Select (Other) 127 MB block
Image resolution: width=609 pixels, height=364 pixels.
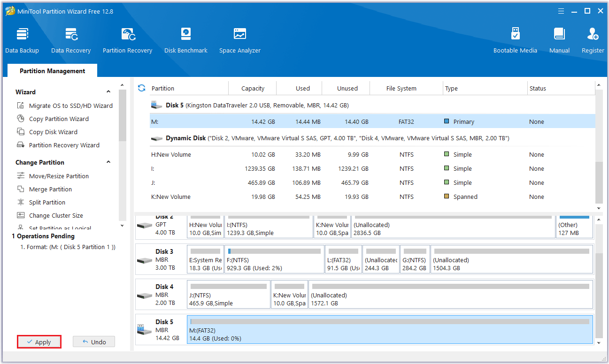[574, 227]
